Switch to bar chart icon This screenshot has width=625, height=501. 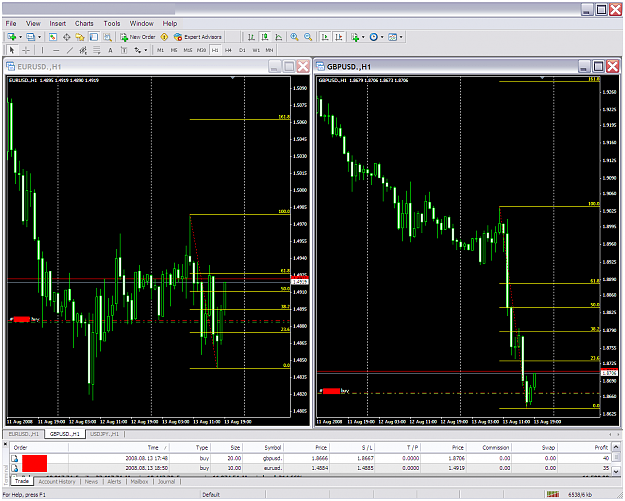252,37
